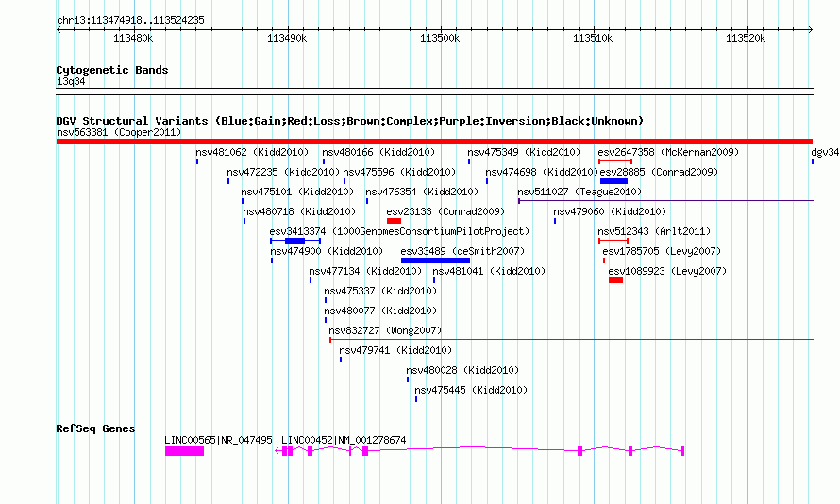Open the esv33489 (deSmith2007) label
The width and height of the screenshot is (840, 504).
coord(462,251)
